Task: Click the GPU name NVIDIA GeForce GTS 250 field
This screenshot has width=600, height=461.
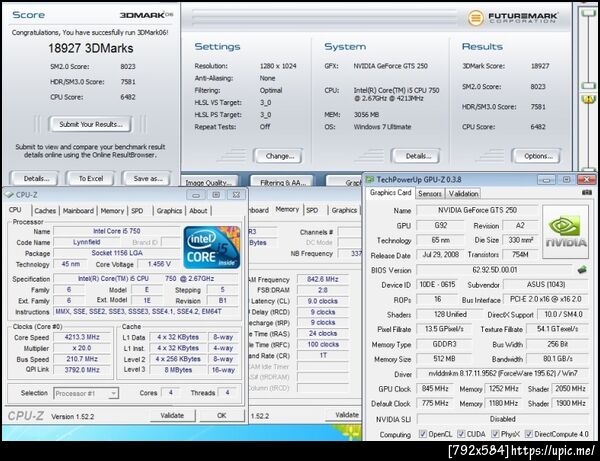Action: pyautogui.click(x=477, y=210)
